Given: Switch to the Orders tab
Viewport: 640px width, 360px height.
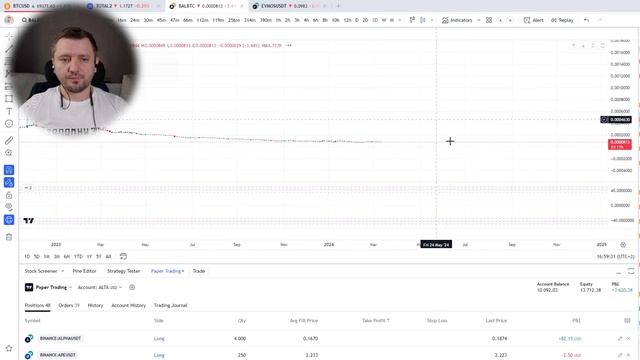Looking at the screenshot, I should (x=69, y=305).
